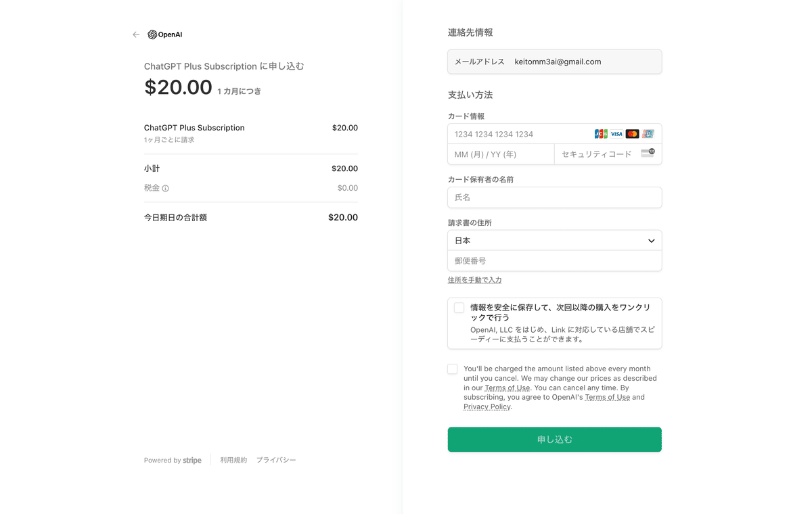Check the save info for one-click checkbox

pos(459,308)
